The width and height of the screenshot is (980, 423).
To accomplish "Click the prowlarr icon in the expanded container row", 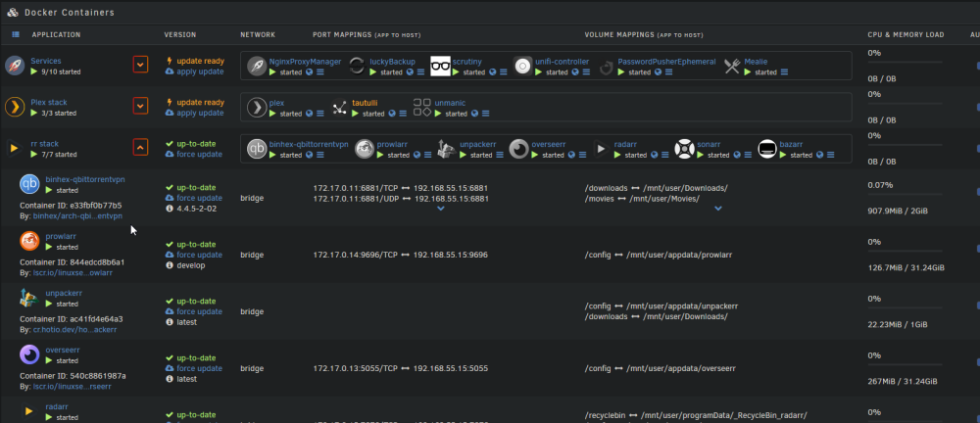I will tap(29, 241).
